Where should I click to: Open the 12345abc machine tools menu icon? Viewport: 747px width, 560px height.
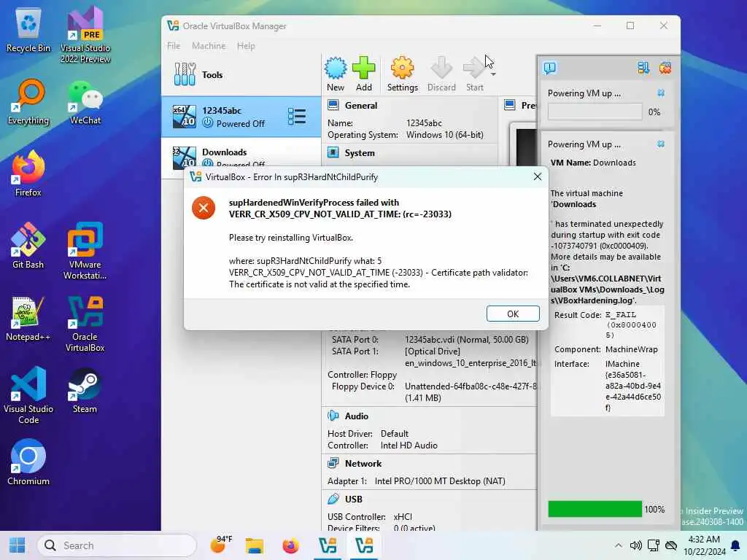(297, 117)
